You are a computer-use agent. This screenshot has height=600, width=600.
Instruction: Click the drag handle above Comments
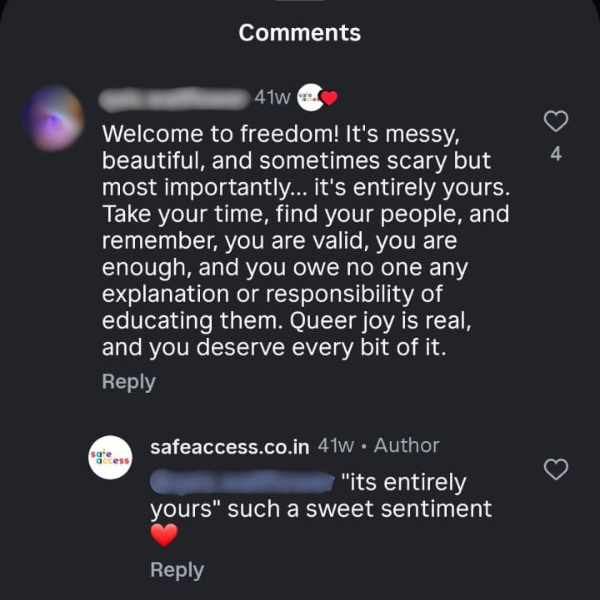tap(300, 3)
